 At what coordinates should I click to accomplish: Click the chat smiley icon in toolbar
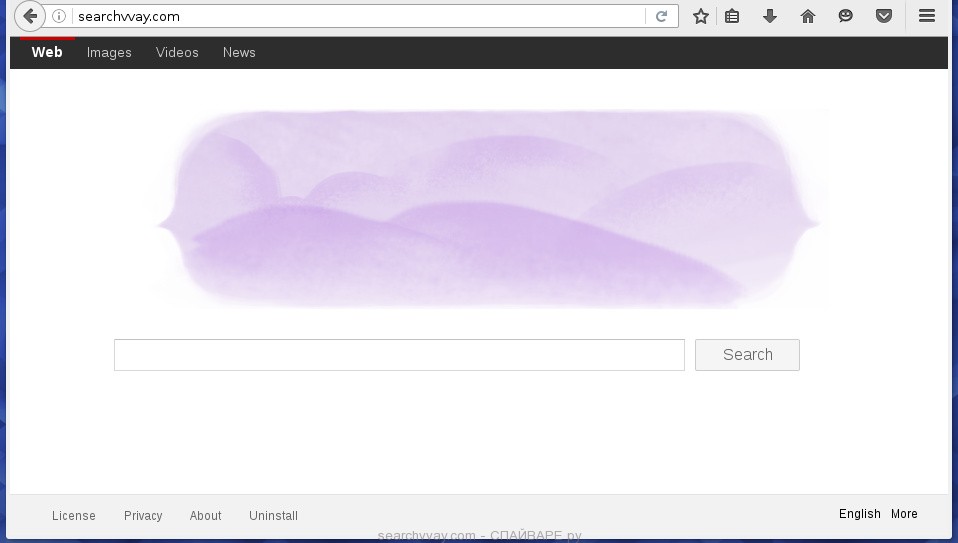[x=846, y=16]
